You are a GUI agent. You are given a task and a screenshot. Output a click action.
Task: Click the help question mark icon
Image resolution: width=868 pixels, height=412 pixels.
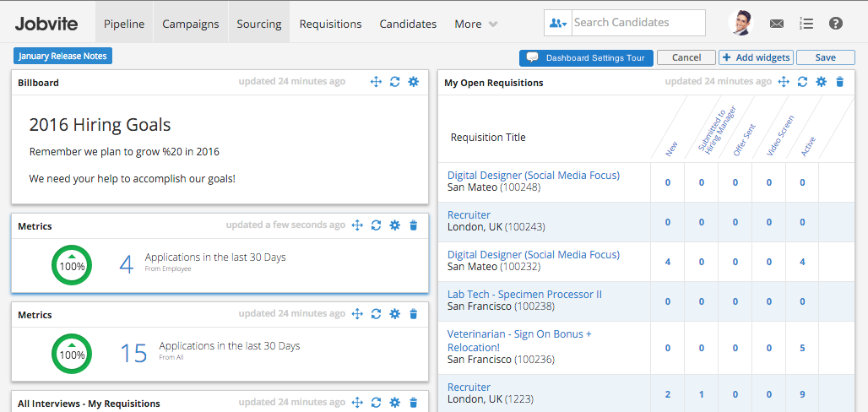click(x=836, y=24)
